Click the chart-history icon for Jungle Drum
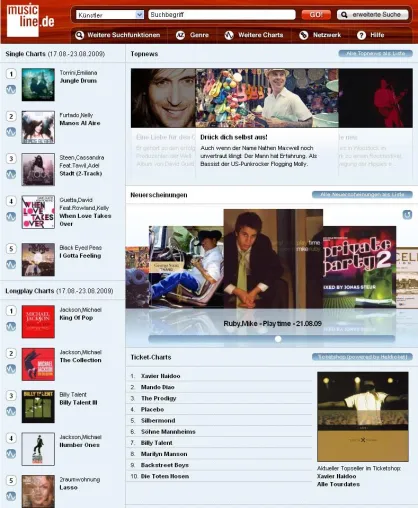The image size is (418, 508). [11, 89]
